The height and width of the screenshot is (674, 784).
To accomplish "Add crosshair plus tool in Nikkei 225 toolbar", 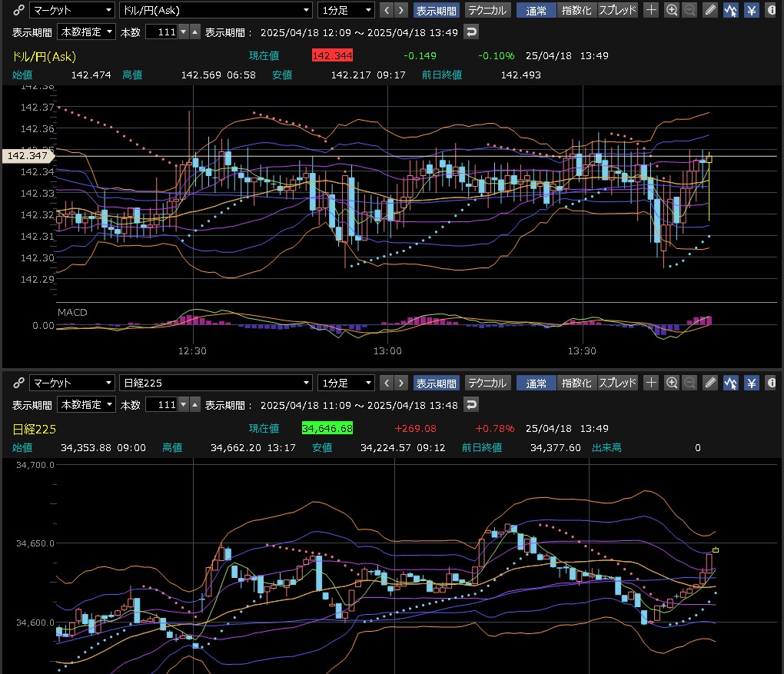I will tap(651, 383).
